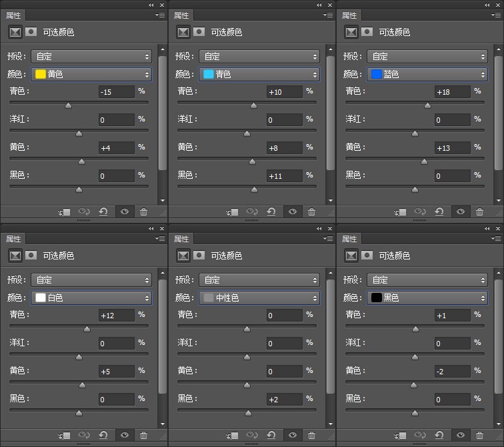Open the 颜色 dropdown showing 中性色
The image size is (504, 447).
pos(259,298)
